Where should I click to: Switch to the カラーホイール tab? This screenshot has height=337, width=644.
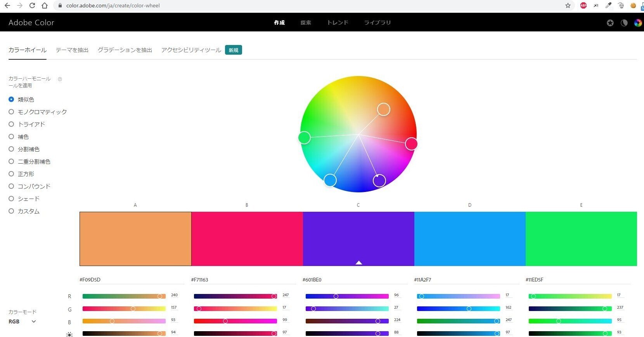(28, 50)
